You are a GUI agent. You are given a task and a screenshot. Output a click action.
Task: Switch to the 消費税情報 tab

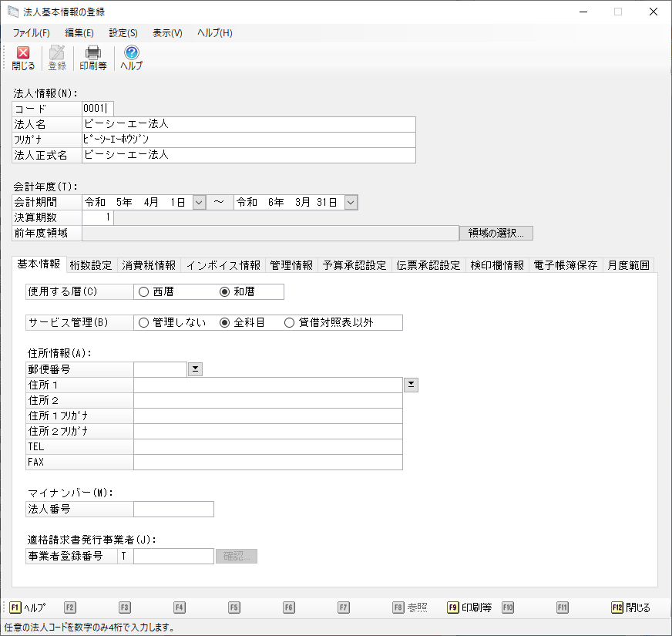click(148, 265)
